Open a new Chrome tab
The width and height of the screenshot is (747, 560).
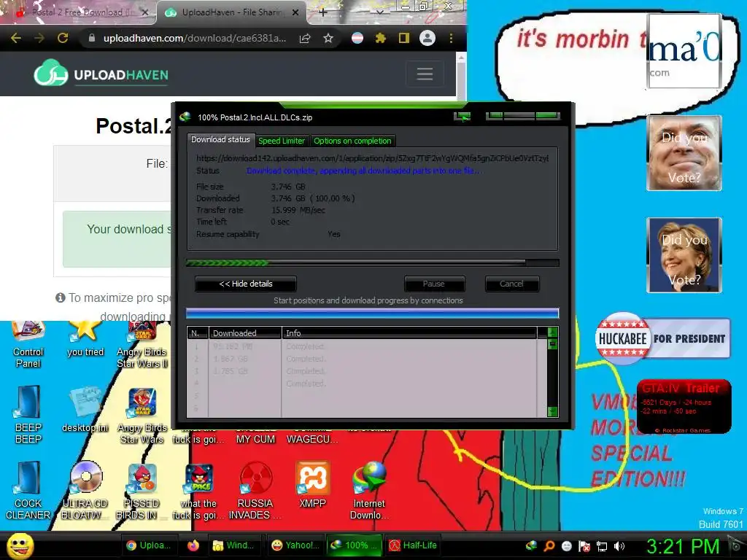click(x=322, y=12)
